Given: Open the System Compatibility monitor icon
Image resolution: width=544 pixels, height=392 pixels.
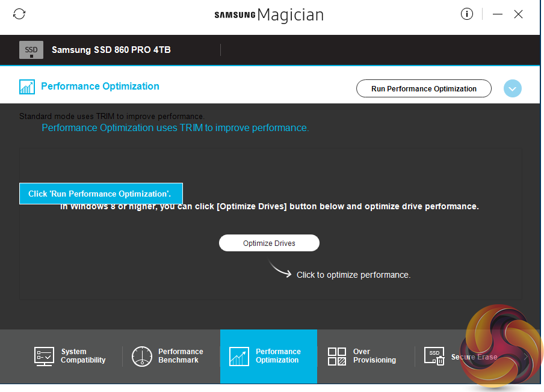Looking at the screenshot, I should pos(44,357).
